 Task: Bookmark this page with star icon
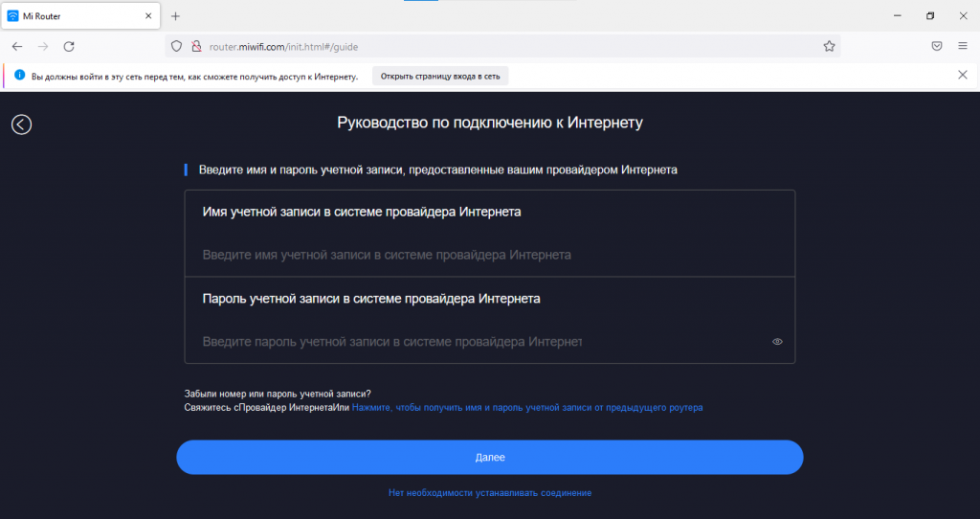pyautogui.click(x=829, y=46)
